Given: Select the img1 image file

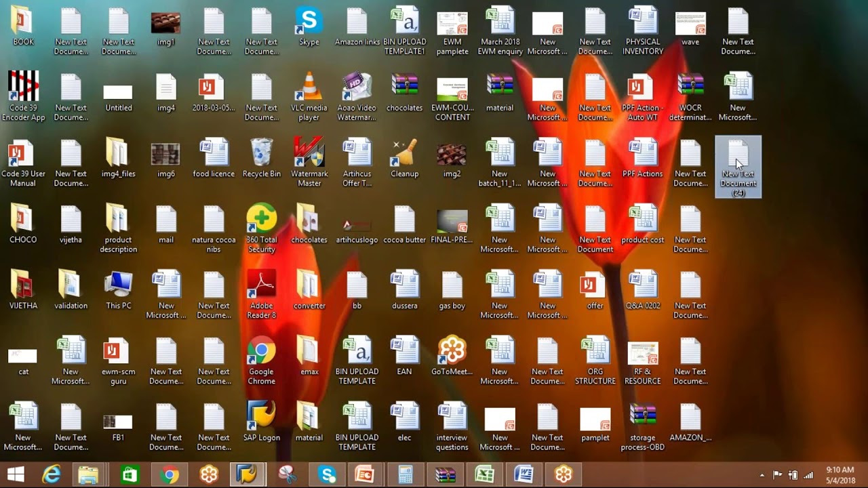Looking at the screenshot, I should coord(166,27).
